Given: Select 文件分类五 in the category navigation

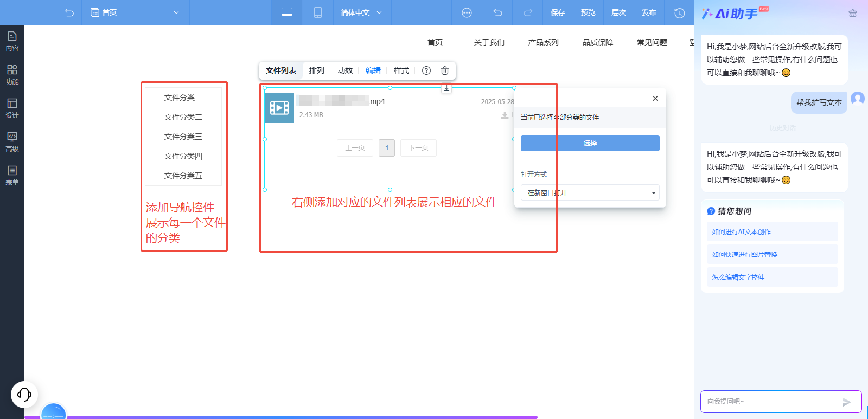Looking at the screenshot, I should point(183,176).
